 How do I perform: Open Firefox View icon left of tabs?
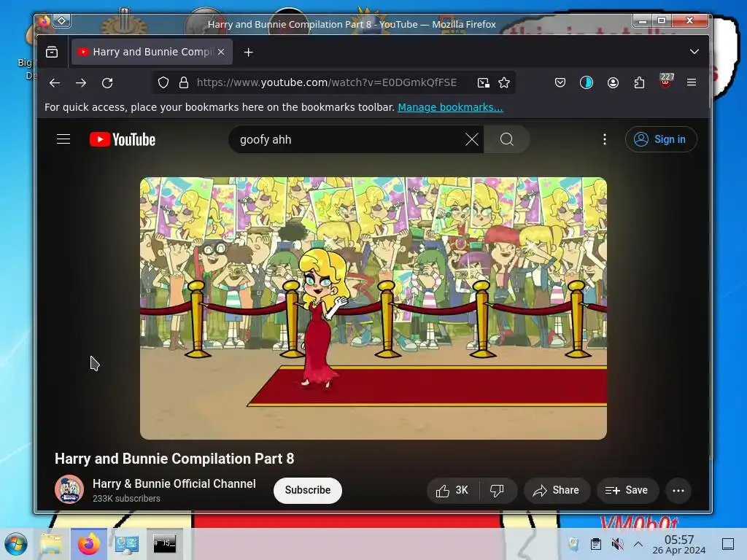click(x=52, y=52)
